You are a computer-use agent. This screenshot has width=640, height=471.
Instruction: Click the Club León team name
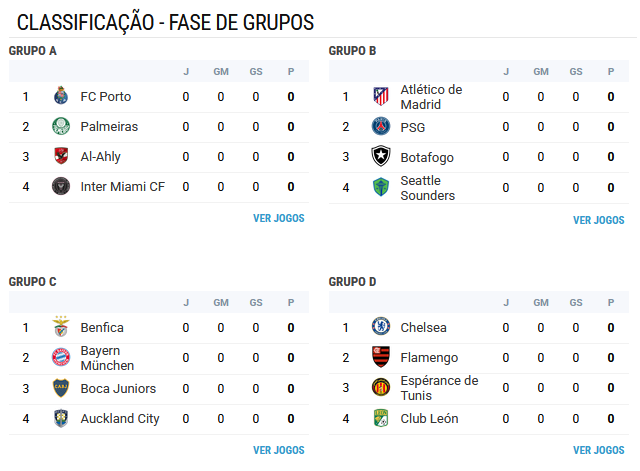429,419
